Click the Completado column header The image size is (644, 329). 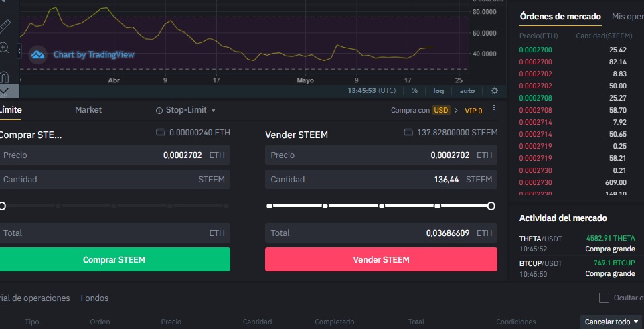pyautogui.click(x=334, y=322)
